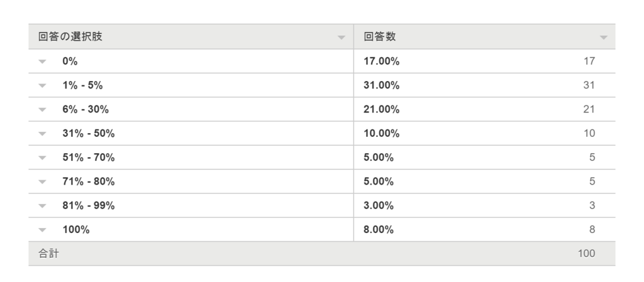The height and width of the screenshot is (282, 644).
Task: Select the 回答の選択肢 column header
Action: (x=70, y=36)
